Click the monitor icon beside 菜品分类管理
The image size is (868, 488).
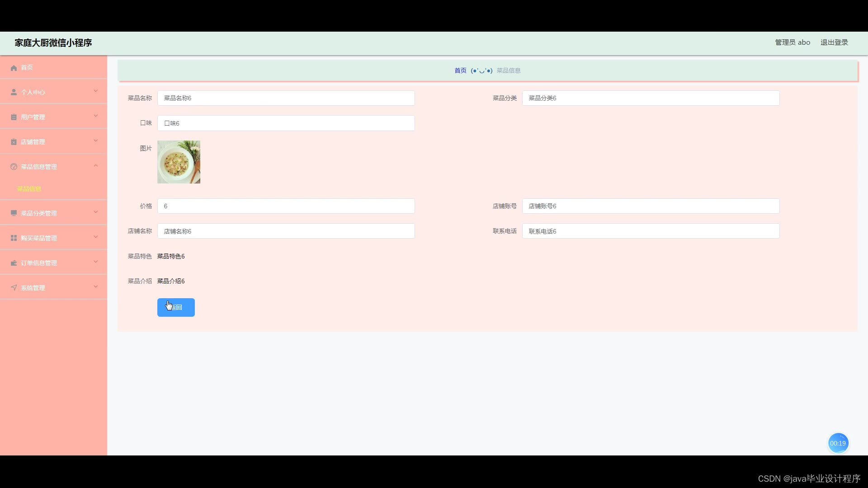coord(14,213)
